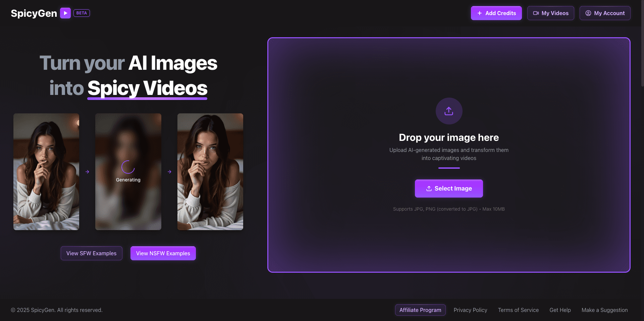This screenshot has width=644, height=321.
Task: Click the arrow between first and second image
Action: click(x=87, y=172)
